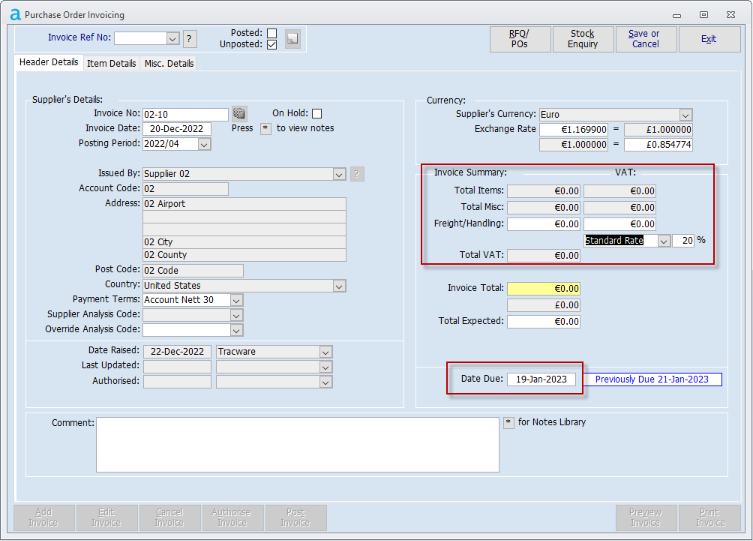753x541 pixels.
Task: Click the Total Expected field
Action: [544, 322]
